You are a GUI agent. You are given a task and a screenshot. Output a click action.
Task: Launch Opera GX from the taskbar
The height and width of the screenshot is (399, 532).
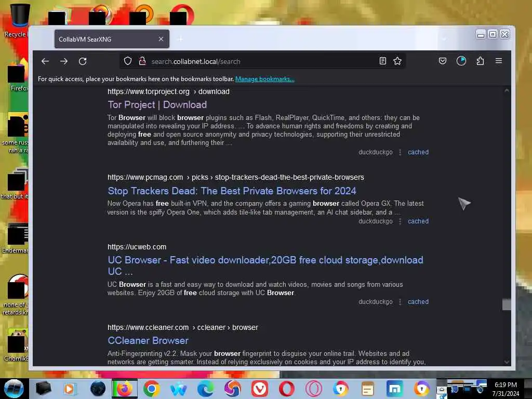pos(313,389)
